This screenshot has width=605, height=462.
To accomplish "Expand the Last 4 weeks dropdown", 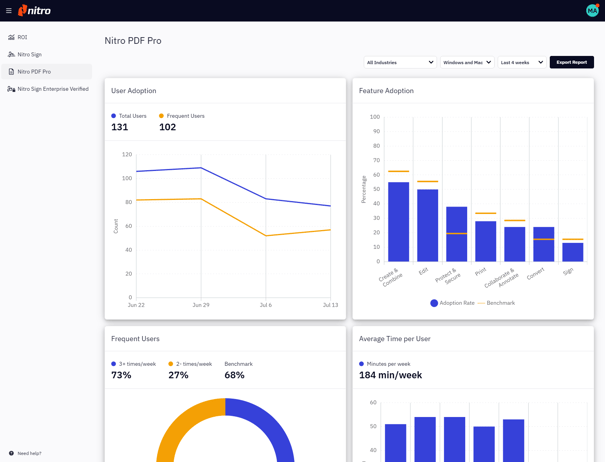I will click(x=522, y=62).
